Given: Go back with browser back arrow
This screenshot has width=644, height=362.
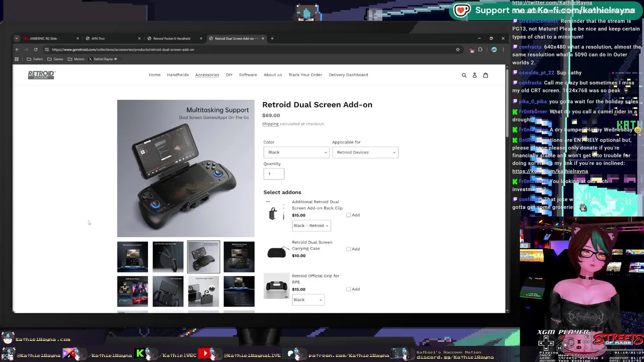Looking at the screenshot, I should click(x=17, y=49).
